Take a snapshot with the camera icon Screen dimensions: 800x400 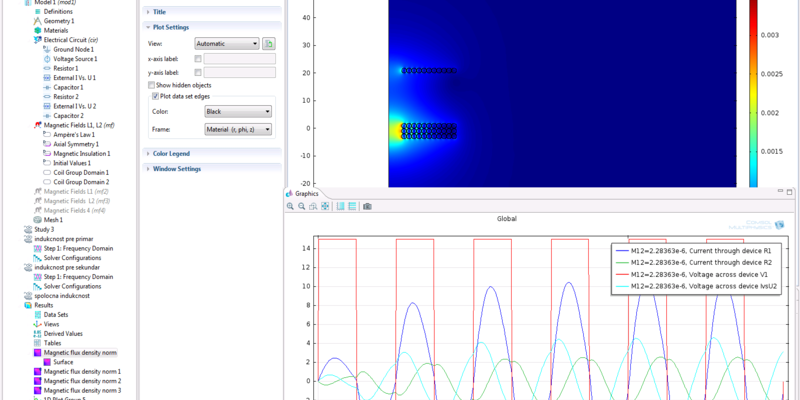coord(367,206)
